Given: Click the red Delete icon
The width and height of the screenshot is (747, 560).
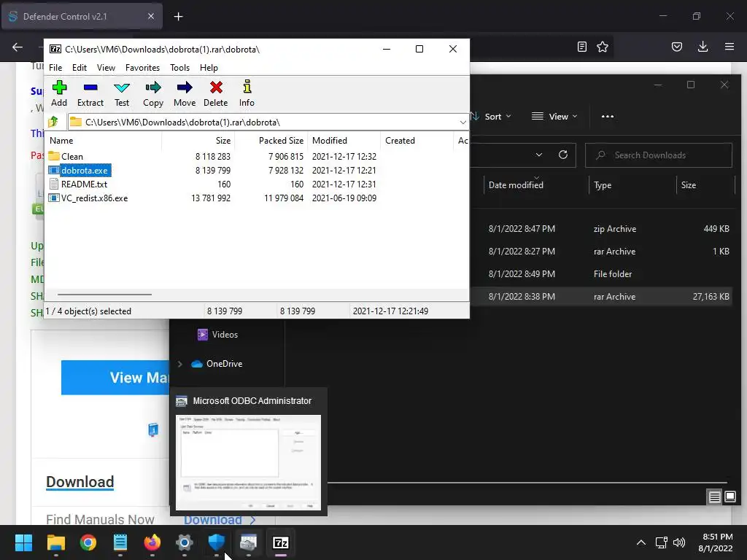Looking at the screenshot, I should (x=216, y=93).
